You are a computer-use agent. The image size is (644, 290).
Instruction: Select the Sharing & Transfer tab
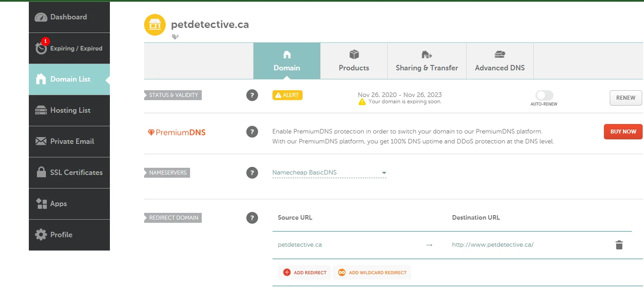tap(426, 61)
